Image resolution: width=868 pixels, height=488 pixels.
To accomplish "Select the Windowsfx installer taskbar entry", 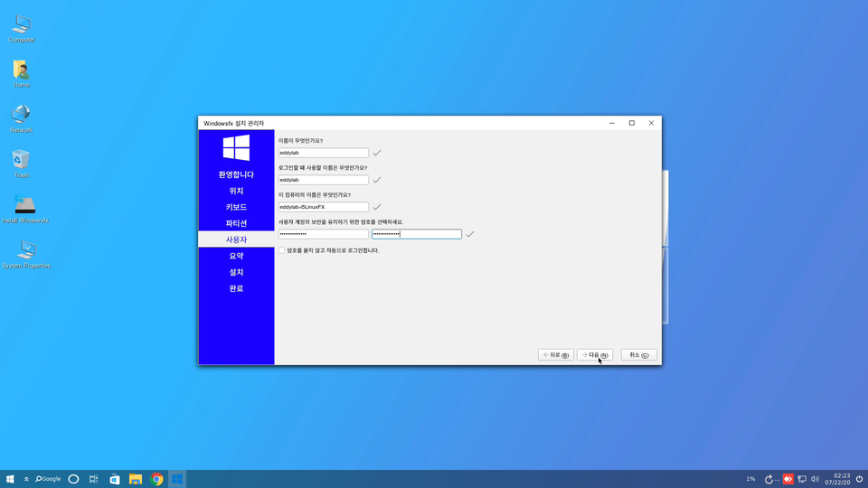I will tap(177, 479).
